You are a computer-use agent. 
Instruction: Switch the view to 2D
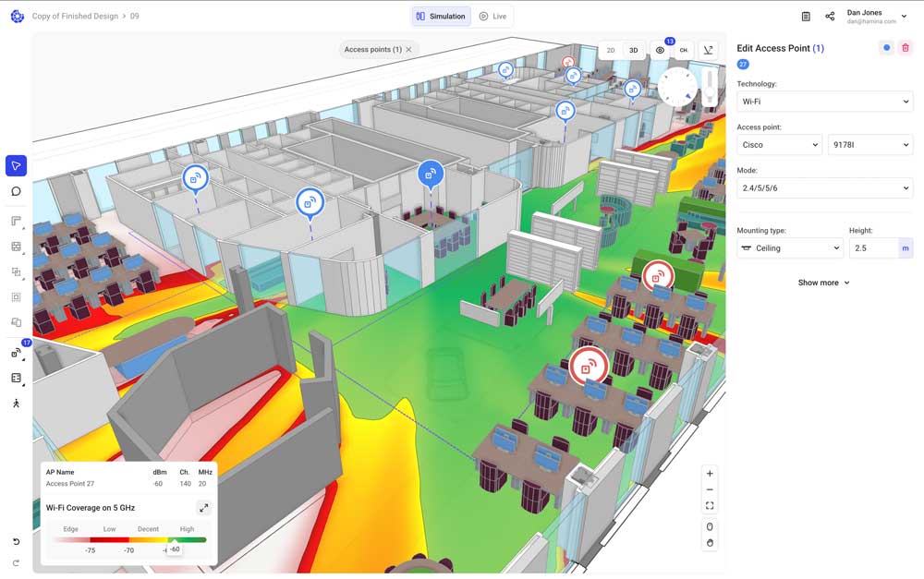pos(611,50)
